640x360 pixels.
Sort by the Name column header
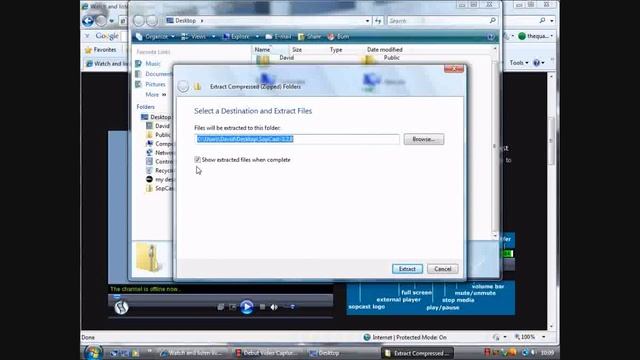tap(262, 49)
